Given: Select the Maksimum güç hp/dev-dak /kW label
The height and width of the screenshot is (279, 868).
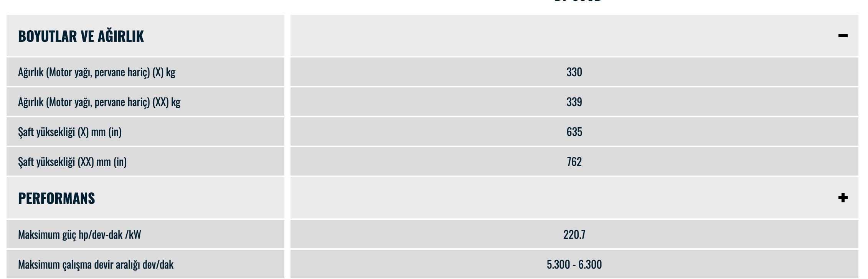Looking at the screenshot, I should pos(79,235).
